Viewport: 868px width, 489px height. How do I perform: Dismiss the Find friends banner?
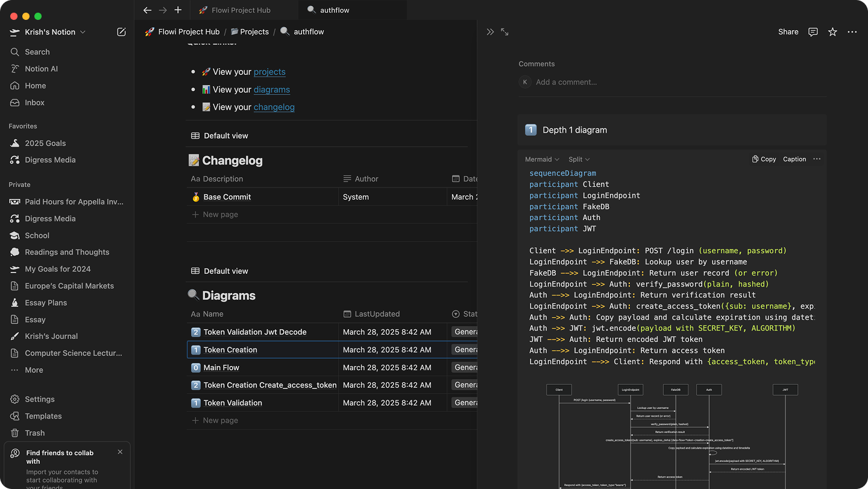(120, 452)
